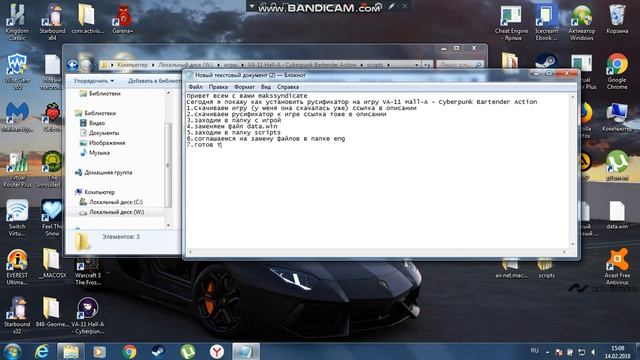640x360 pixels.
Task: Click the taskbar clock and date
Action: (x=618, y=352)
